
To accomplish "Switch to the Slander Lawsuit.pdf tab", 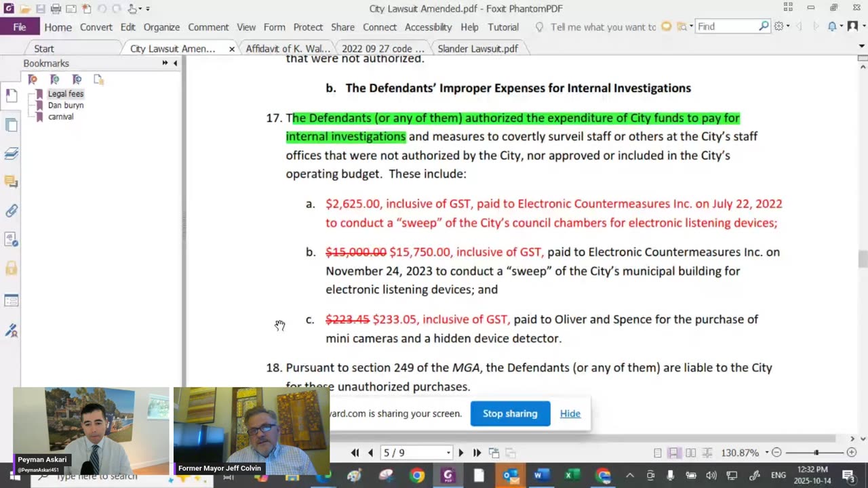I will pyautogui.click(x=478, y=49).
